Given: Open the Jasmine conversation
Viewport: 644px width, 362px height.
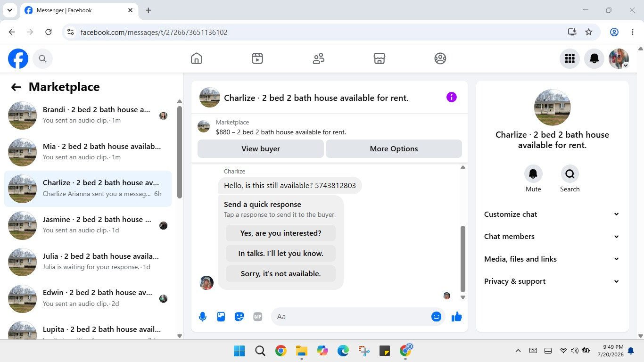Looking at the screenshot, I should [88, 225].
